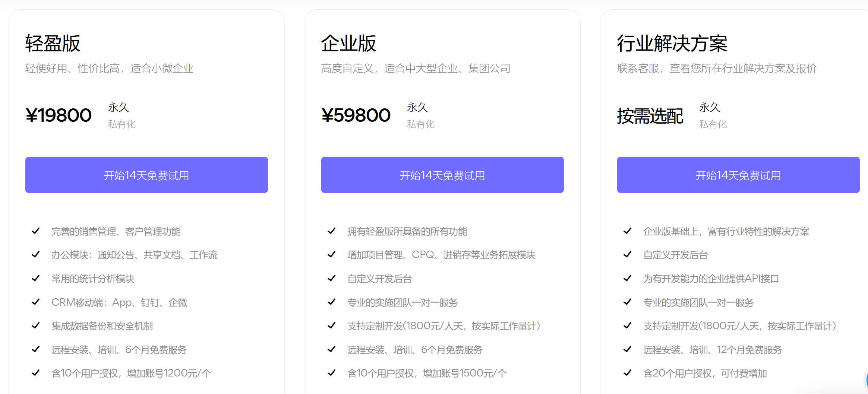The width and height of the screenshot is (868, 394).
Task: Click checkmark beside 含20个用户授权,可付费增加
Action: [628, 373]
